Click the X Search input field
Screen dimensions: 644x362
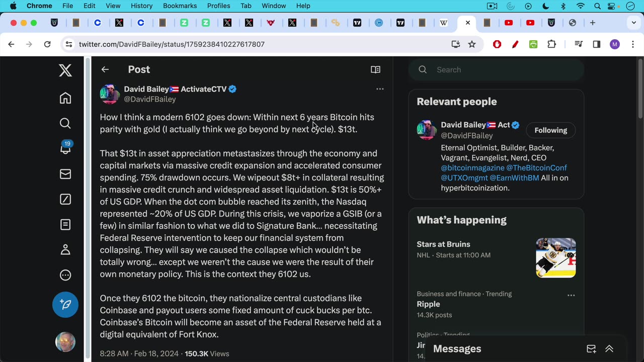coord(503,70)
